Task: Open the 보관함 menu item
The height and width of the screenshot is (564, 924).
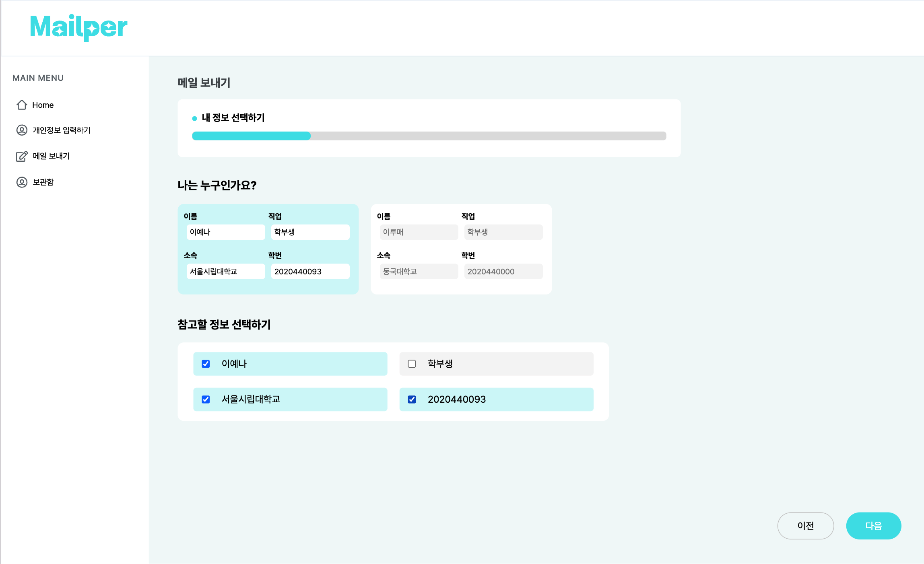Action: tap(43, 182)
